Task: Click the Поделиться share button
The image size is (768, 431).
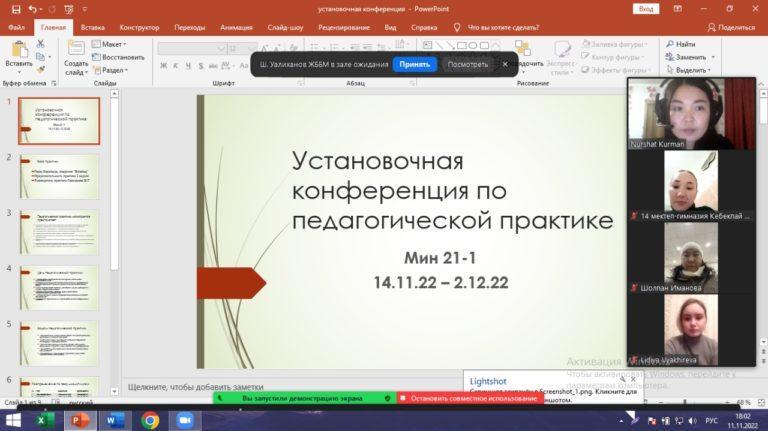Action: (731, 27)
